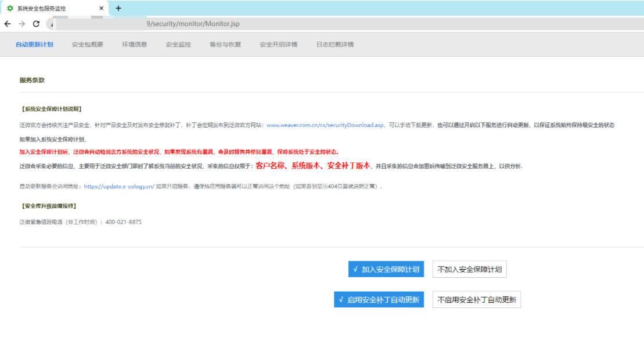Open the 环境信息 tab
Viewport: 644px width, 352px height.
coord(134,43)
